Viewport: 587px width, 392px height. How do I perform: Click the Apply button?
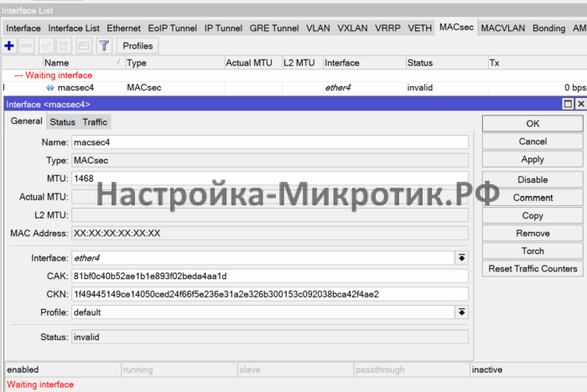[532, 160]
